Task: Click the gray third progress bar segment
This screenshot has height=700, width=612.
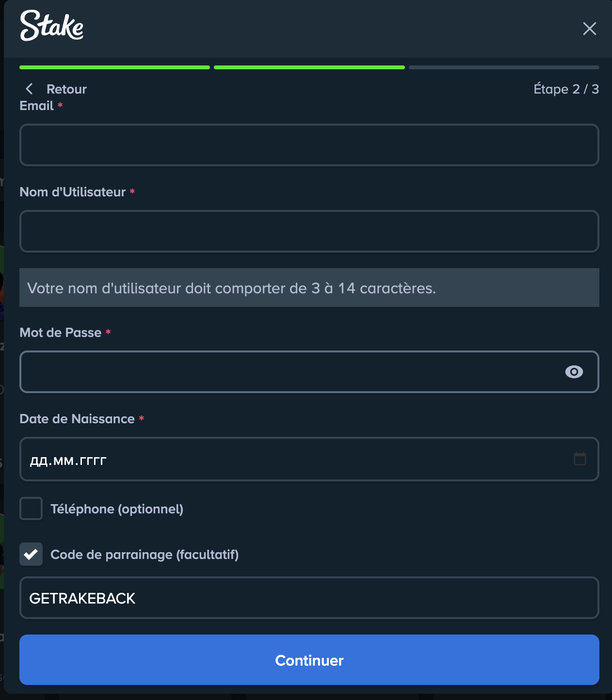Action: point(504,67)
